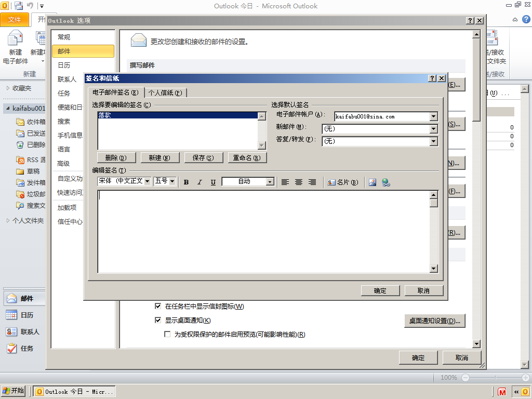This screenshot has height=399, width=532.
Task: Toggle 在任务栏中显示信封图标 checkbox
Action: [158, 306]
